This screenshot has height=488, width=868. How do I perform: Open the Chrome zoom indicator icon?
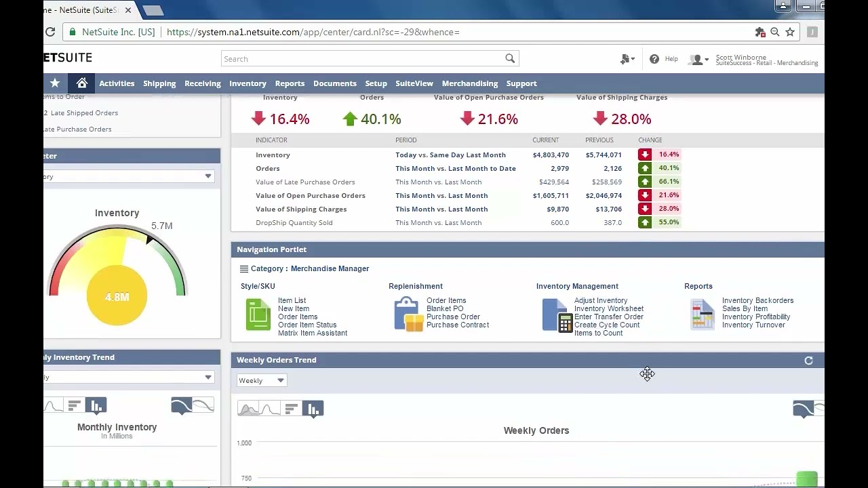click(x=775, y=32)
